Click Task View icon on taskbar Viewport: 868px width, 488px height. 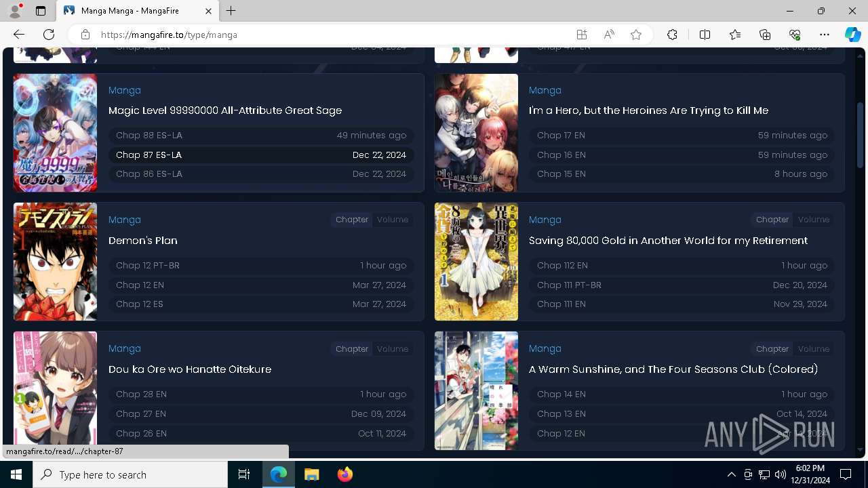point(244,474)
